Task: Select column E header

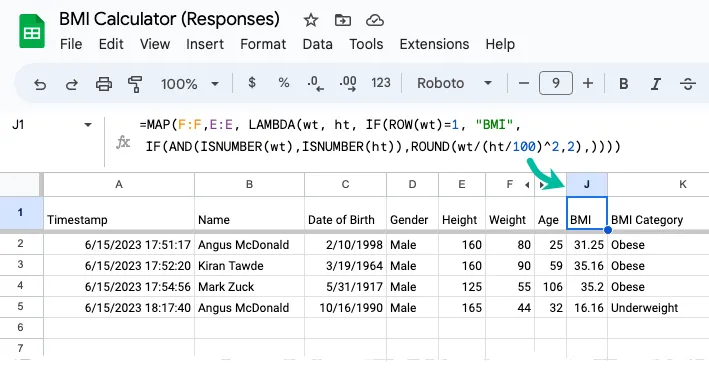Action: (x=462, y=185)
